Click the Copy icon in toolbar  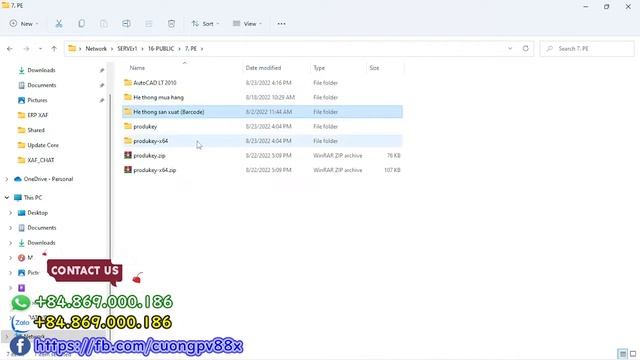[x=82, y=24]
